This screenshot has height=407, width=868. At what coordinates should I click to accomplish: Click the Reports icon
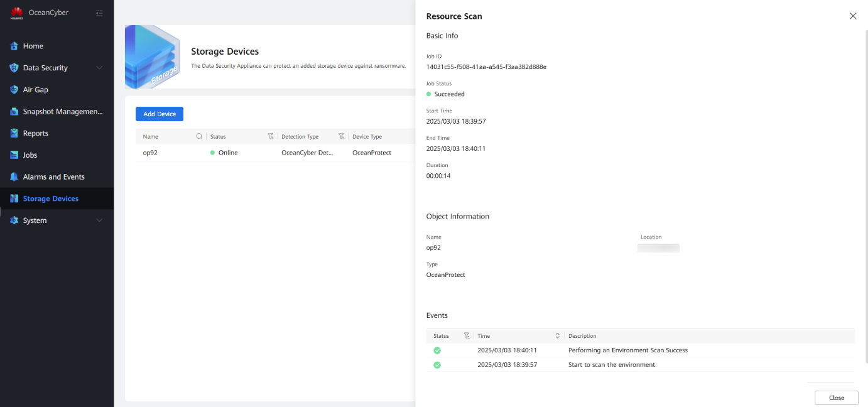coord(14,133)
